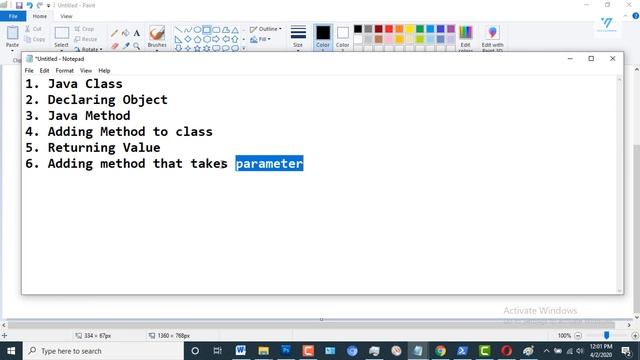
Task: Click Save icon in Paint quick access toolbar
Action: 19,5
